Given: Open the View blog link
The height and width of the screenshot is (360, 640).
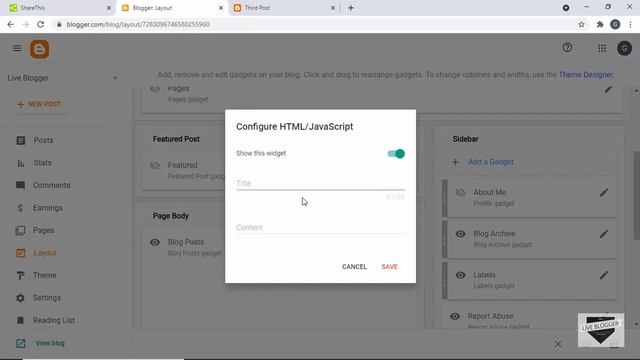Looking at the screenshot, I should [50, 343].
